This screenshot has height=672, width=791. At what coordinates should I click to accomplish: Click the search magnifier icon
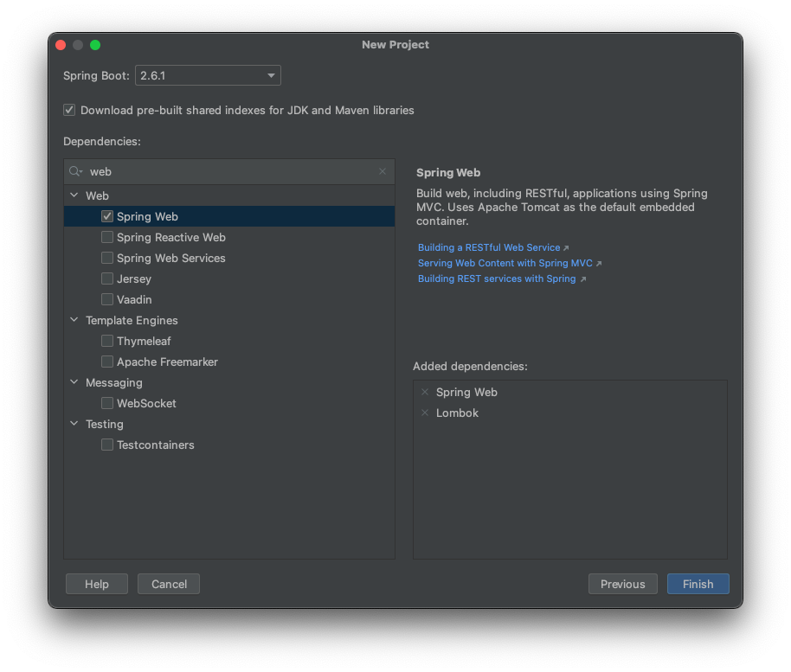pos(75,171)
